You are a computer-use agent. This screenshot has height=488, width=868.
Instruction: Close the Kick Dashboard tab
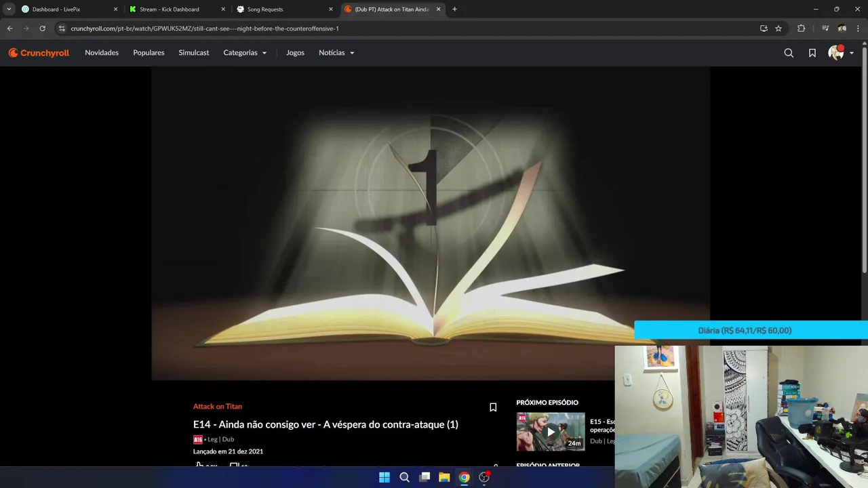223,9
